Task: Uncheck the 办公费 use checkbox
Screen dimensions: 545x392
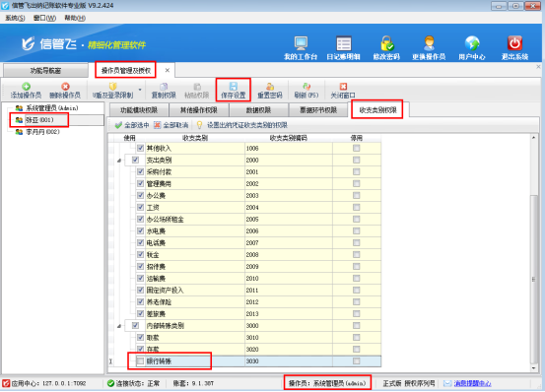Action: pos(140,195)
